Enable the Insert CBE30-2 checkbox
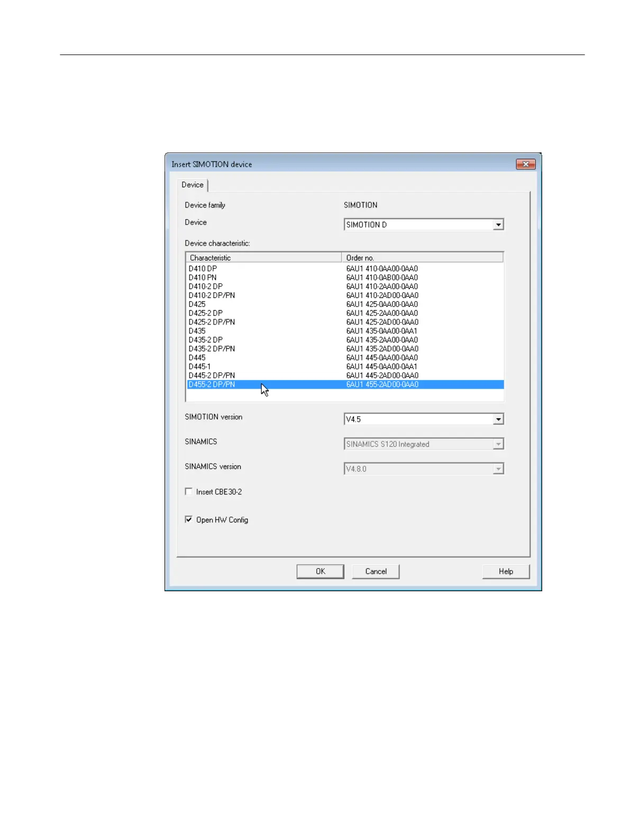 (x=189, y=492)
